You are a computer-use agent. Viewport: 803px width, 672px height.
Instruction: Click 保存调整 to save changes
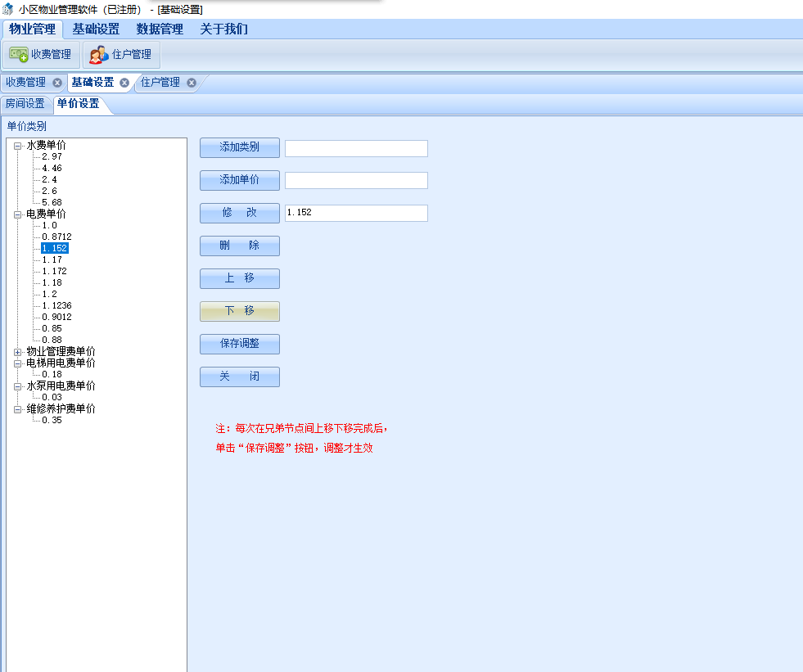(239, 344)
